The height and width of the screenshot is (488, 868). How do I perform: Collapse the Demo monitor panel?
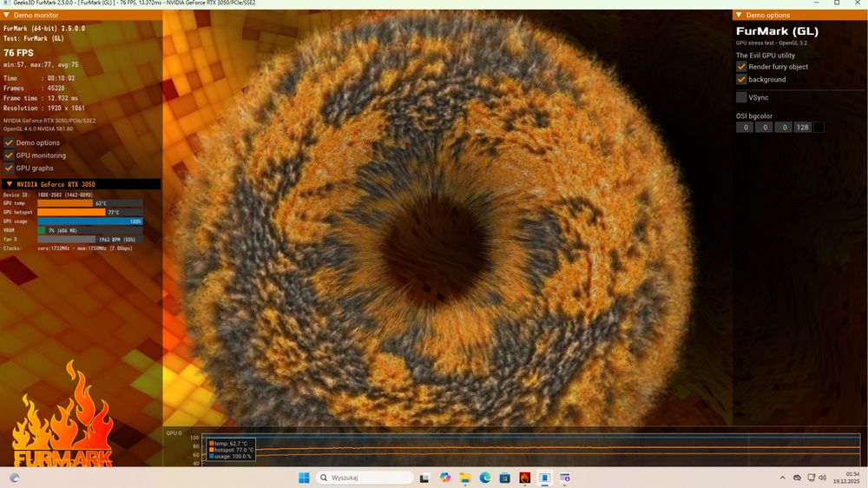pos(7,15)
